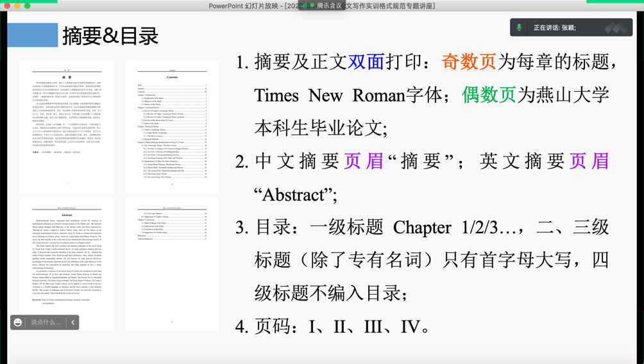Minimize the window using the yellow button
This screenshot has width=644, height=364.
17,6
